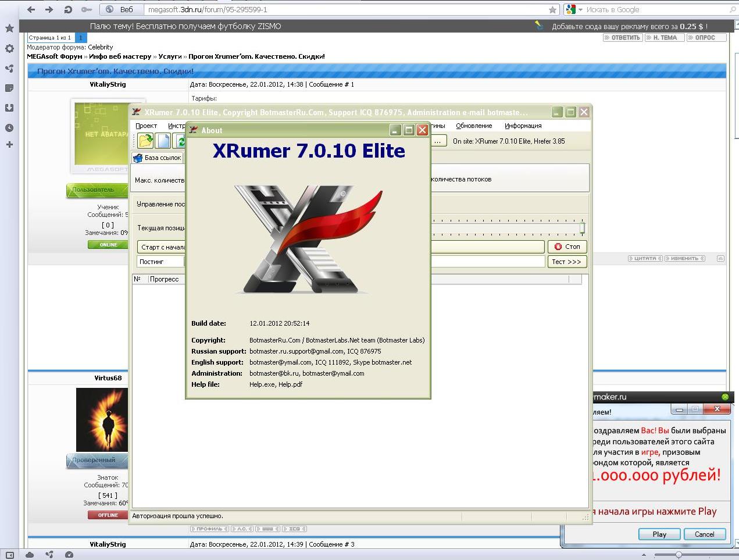Select forum page number 1
The image size is (739, 560).
[81, 37]
